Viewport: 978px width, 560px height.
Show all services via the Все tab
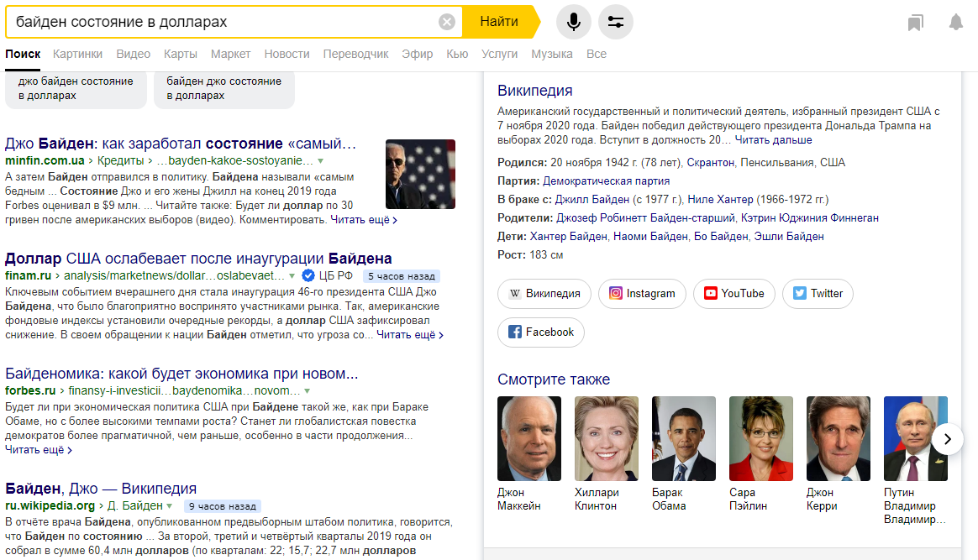(x=597, y=55)
